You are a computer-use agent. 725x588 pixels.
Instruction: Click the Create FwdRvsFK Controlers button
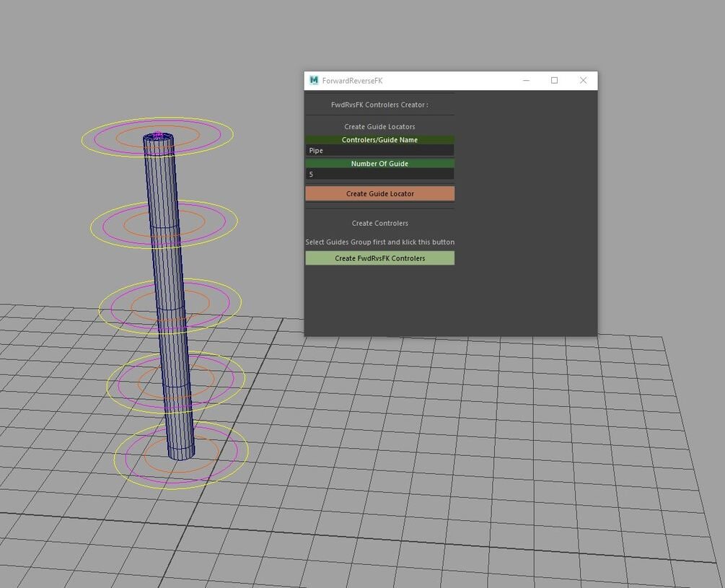[379, 258]
